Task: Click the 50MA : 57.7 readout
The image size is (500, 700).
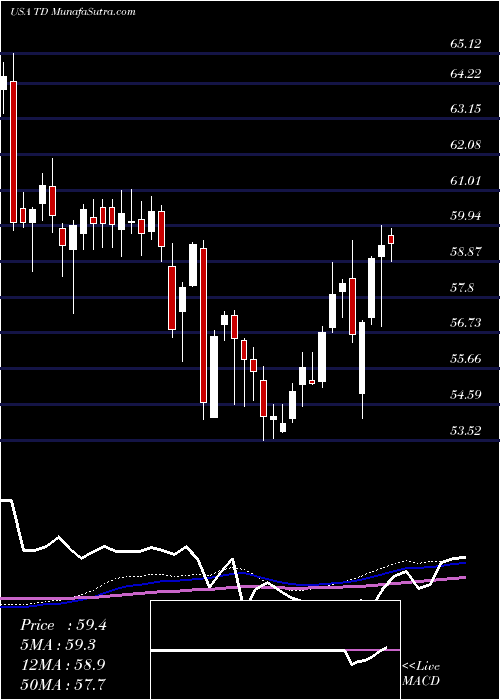Action: click(x=63, y=684)
